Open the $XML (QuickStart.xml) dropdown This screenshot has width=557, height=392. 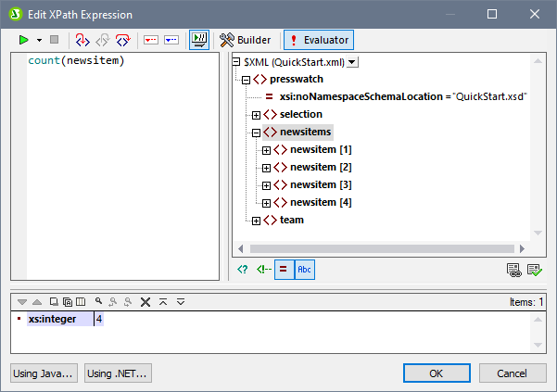(x=351, y=61)
